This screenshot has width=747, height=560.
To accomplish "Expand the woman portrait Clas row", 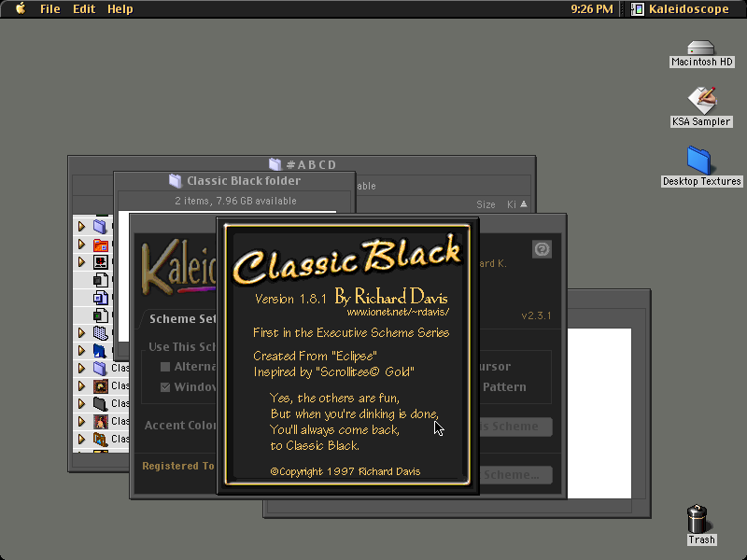I will pyautogui.click(x=81, y=421).
